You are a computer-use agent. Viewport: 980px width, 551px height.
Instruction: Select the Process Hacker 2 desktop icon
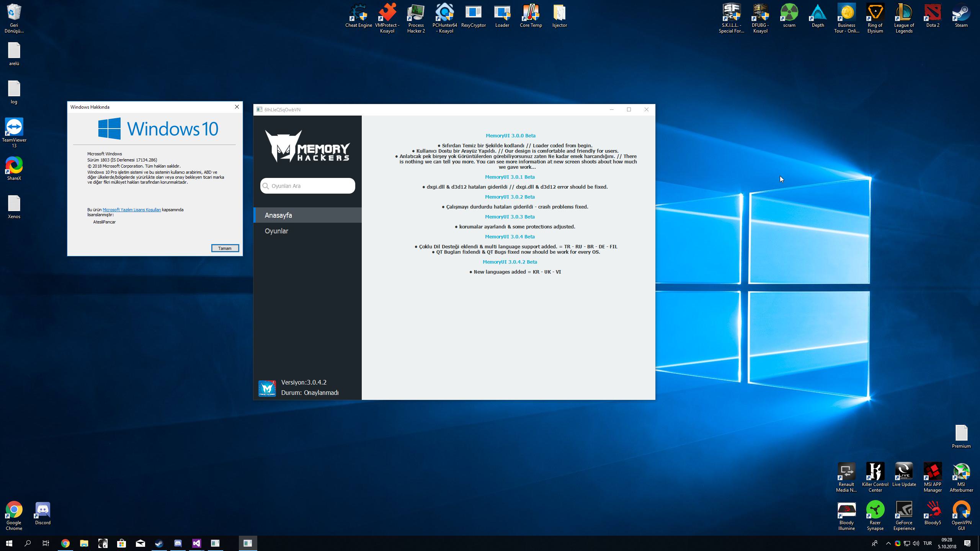[416, 18]
